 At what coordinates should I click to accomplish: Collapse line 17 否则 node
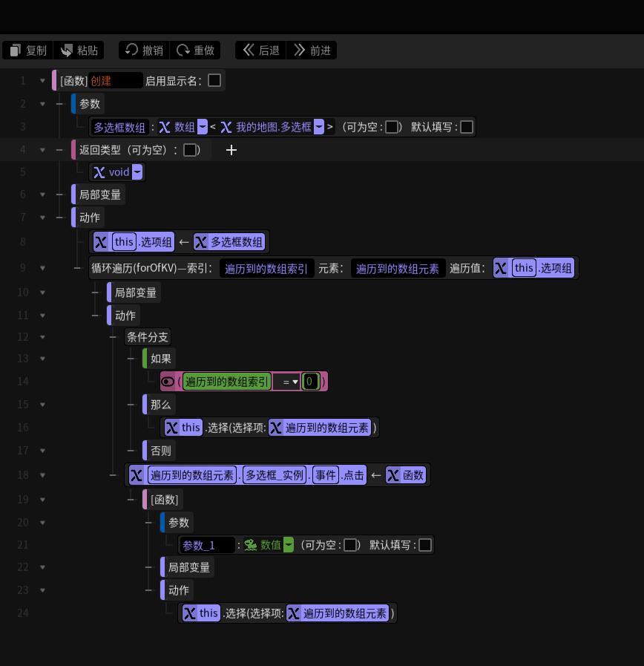[42, 451]
